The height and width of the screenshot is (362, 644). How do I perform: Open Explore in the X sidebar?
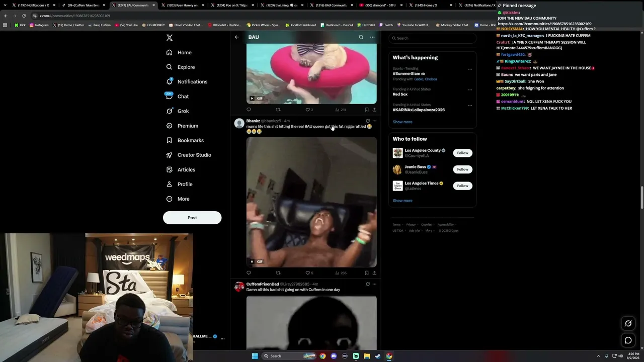point(181,67)
